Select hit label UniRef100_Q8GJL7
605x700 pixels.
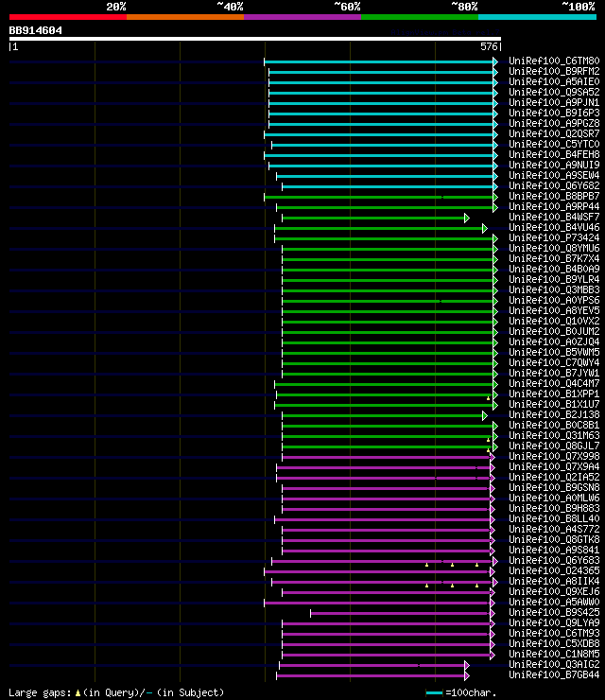(554, 446)
